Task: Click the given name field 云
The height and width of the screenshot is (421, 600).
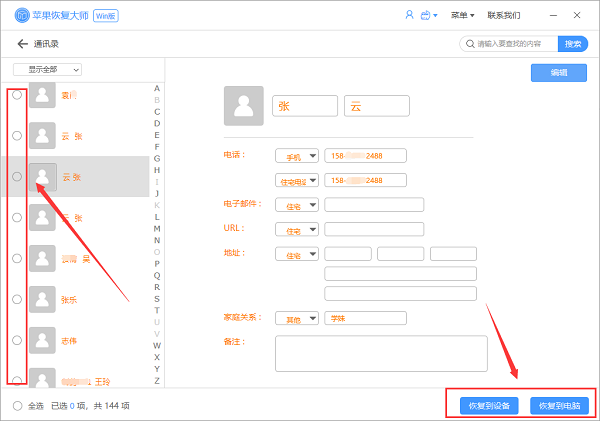Action: point(377,106)
